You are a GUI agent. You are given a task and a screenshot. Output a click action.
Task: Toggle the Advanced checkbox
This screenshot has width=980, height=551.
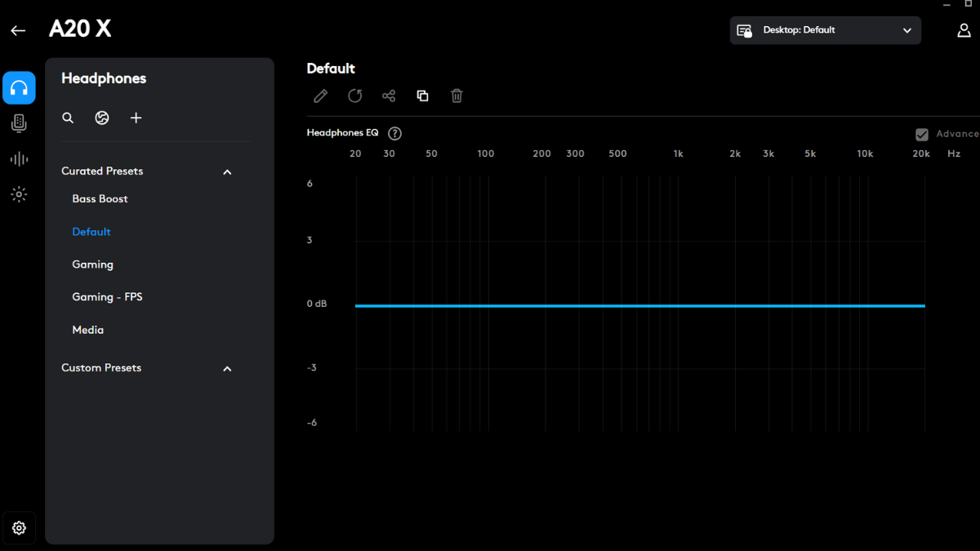click(922, 135)
